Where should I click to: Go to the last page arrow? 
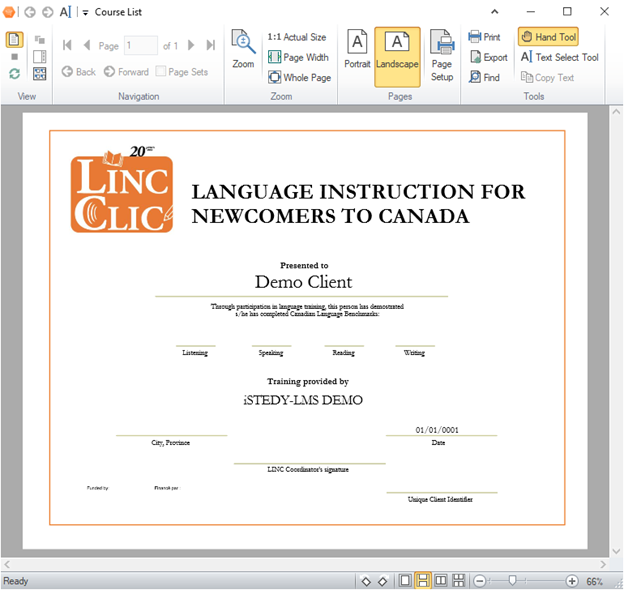(211, 45)
